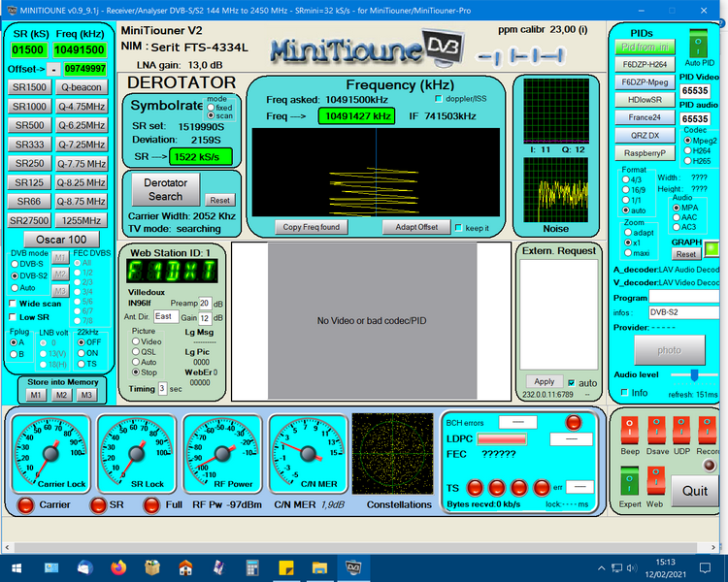Click the Constellations display
This screenshot has height=582, width=728.
click(x=393, y=453)
